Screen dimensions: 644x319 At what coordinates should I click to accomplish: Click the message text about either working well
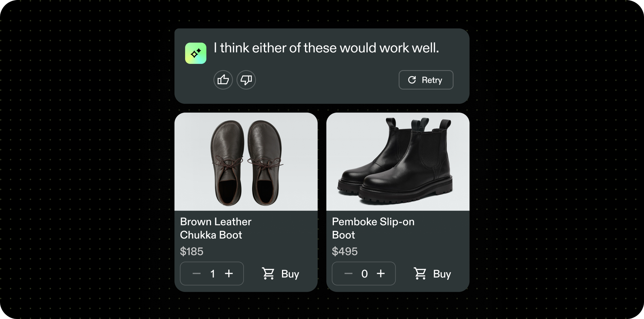click(326, 48)
